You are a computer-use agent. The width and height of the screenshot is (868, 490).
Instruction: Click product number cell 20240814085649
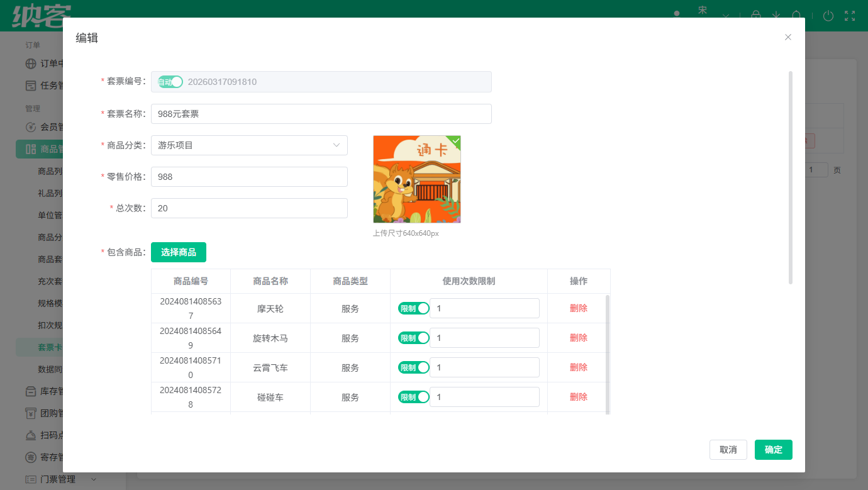[191, 338]
